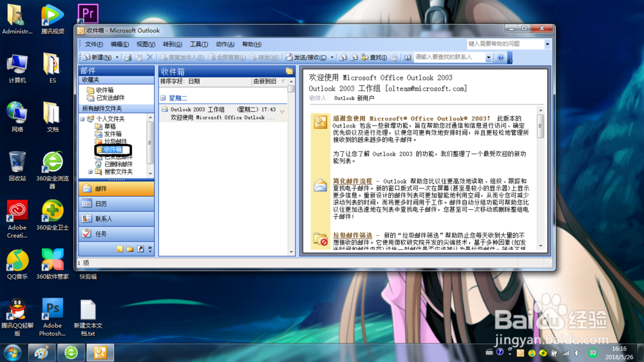Open contact search dropdown arrow
This screenshot has width=644, height=362.
click(488, 57)
